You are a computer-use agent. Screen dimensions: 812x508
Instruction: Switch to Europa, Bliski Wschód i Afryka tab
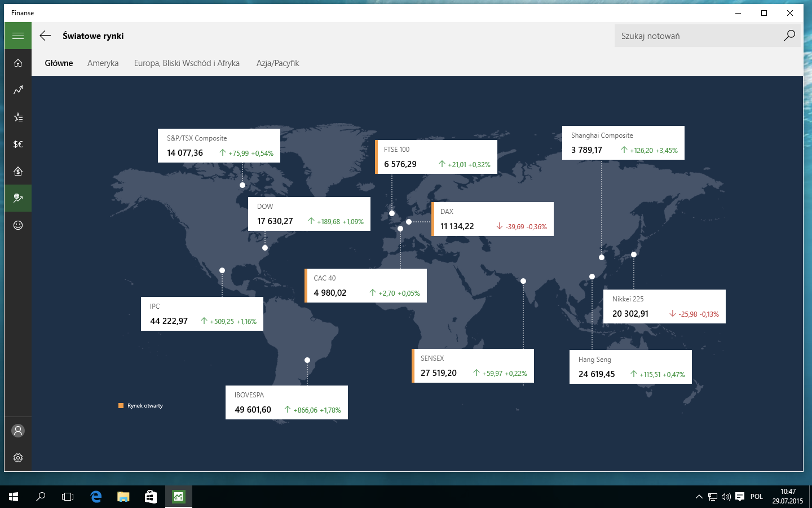pyautogui.click(x=187, y=63)
